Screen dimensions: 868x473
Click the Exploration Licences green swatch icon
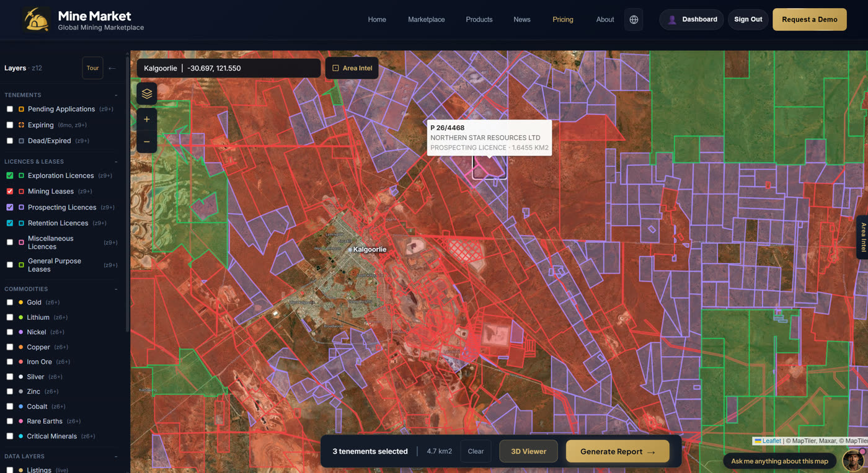pos(22,175)
